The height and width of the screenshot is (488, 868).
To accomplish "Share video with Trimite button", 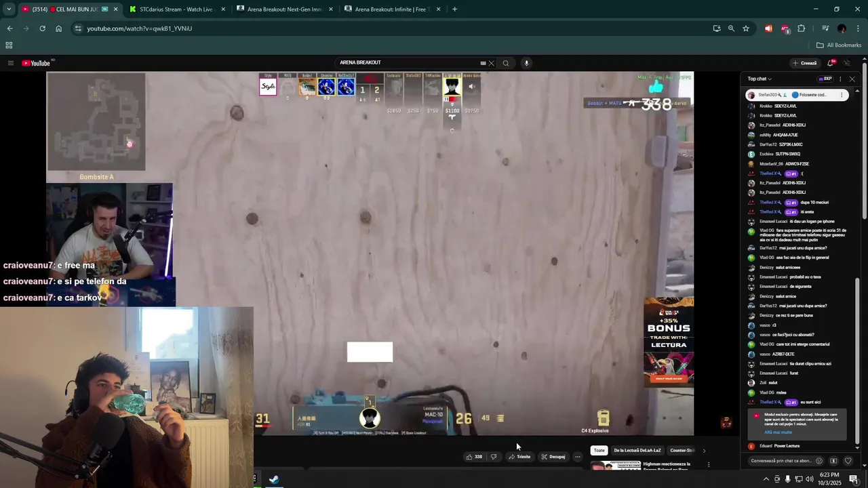I will click(x=520, y=457).
